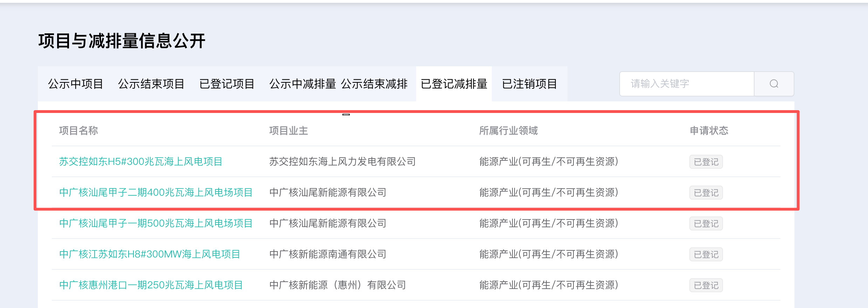
Task: Click 已登记 status tag for 惠州港口一期 project
Action: pos(706,286)
